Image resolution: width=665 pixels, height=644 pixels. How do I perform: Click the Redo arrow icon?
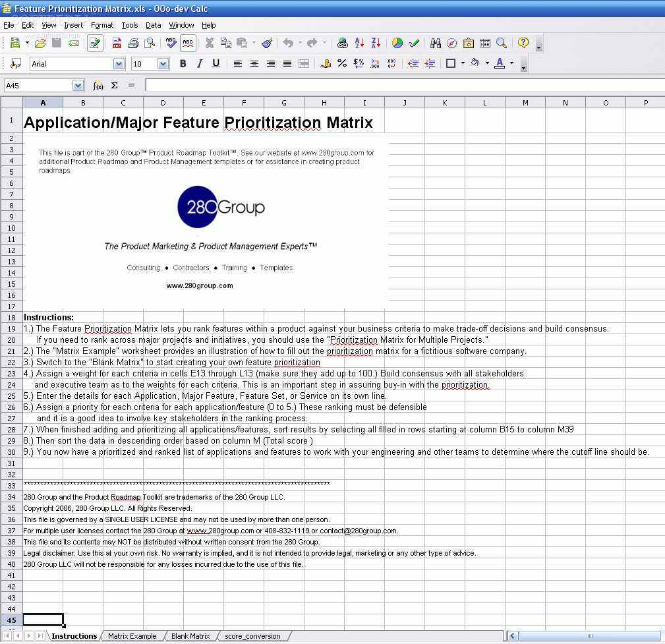point(312,43)
